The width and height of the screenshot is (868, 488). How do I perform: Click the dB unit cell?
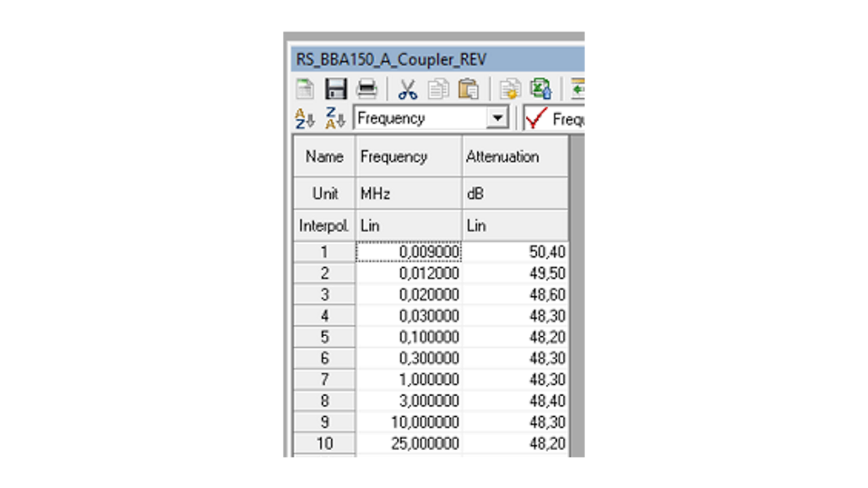(515, 194)
